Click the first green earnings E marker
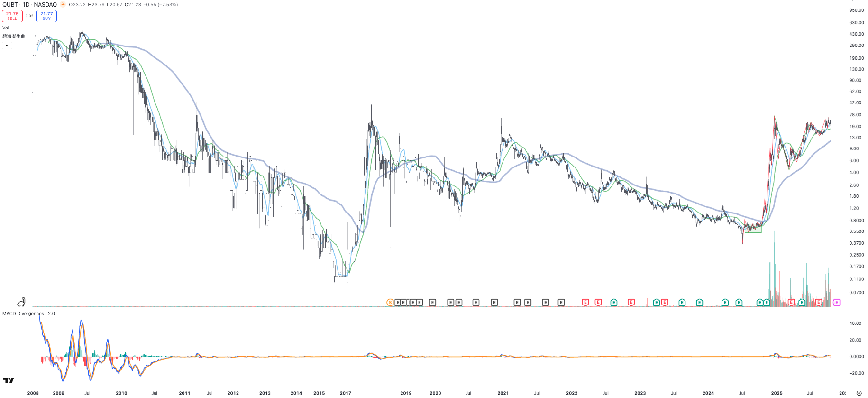Screen dimensions: 868x398 (x=614, y=302)
